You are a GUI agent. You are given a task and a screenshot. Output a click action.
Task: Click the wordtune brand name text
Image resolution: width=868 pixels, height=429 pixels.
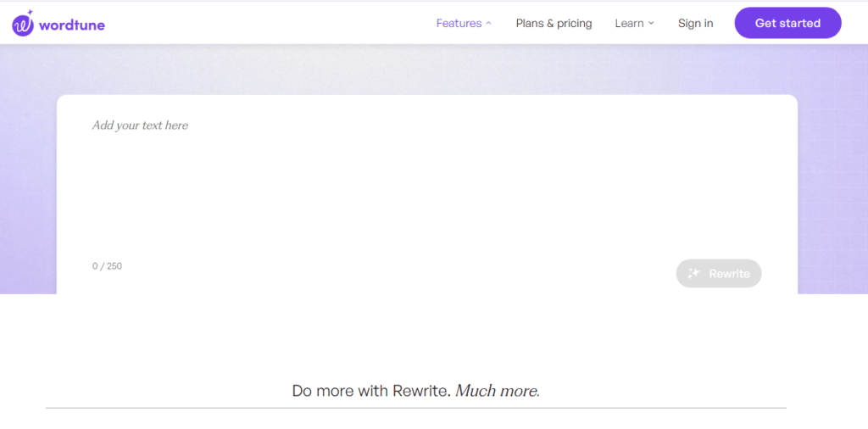pyautogui.click(x=72, y=25)
